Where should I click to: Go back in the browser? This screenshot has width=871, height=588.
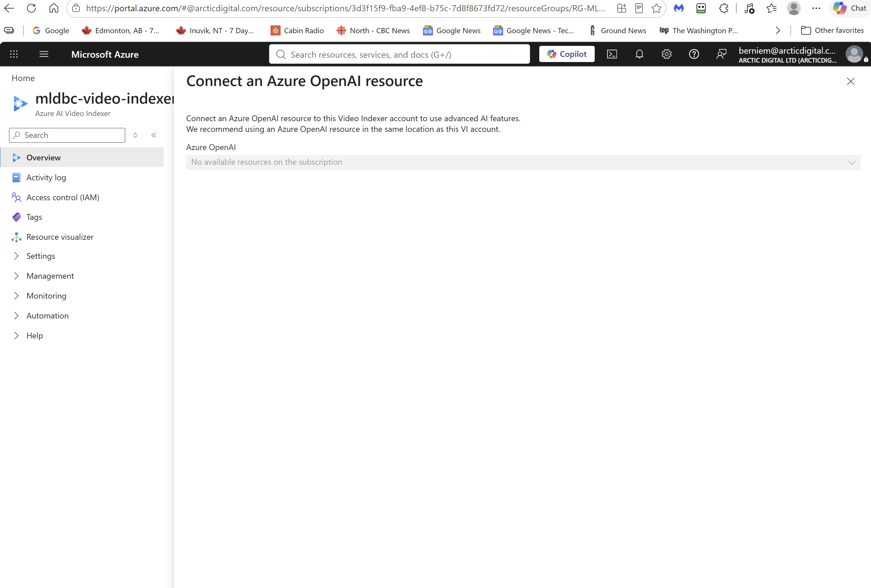click(x=9, y=8)
